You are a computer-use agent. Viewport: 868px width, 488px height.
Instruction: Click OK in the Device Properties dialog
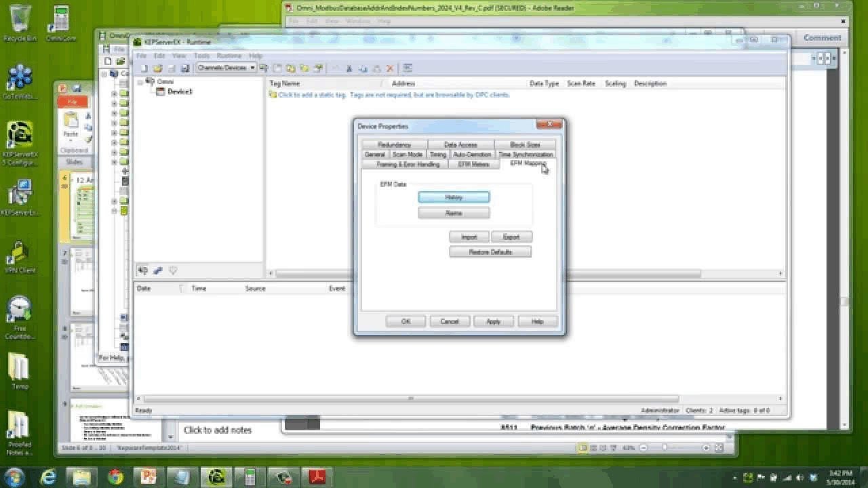click(406, 321)
